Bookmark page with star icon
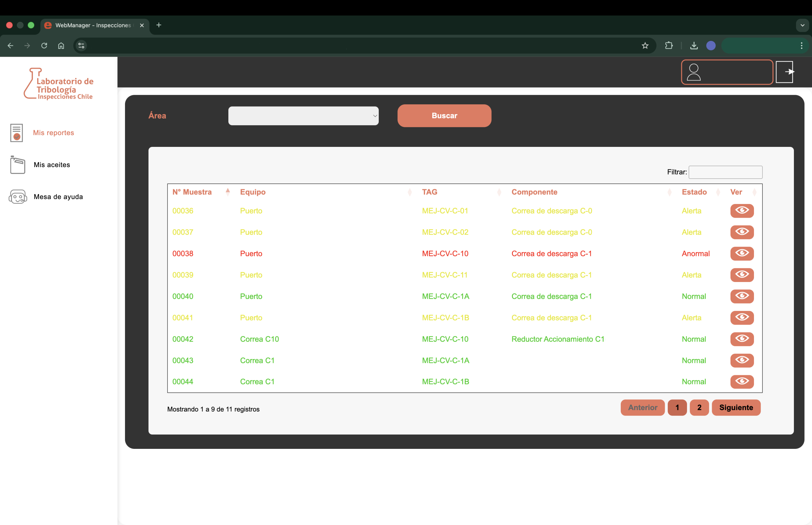812x525 pixels. [x=645, y=46]
